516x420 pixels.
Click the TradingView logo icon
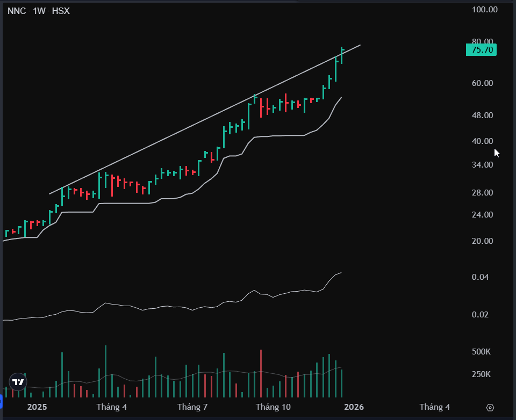pos(18,382)
